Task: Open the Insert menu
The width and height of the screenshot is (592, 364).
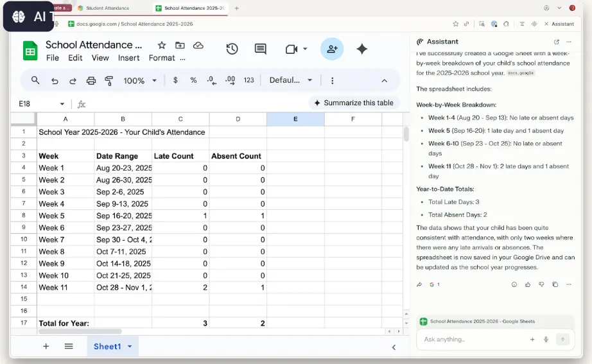Action: pos(128,58)
